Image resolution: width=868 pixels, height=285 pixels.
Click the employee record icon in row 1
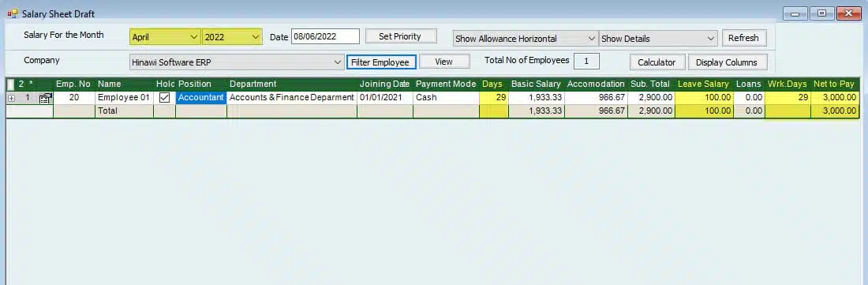46,98
